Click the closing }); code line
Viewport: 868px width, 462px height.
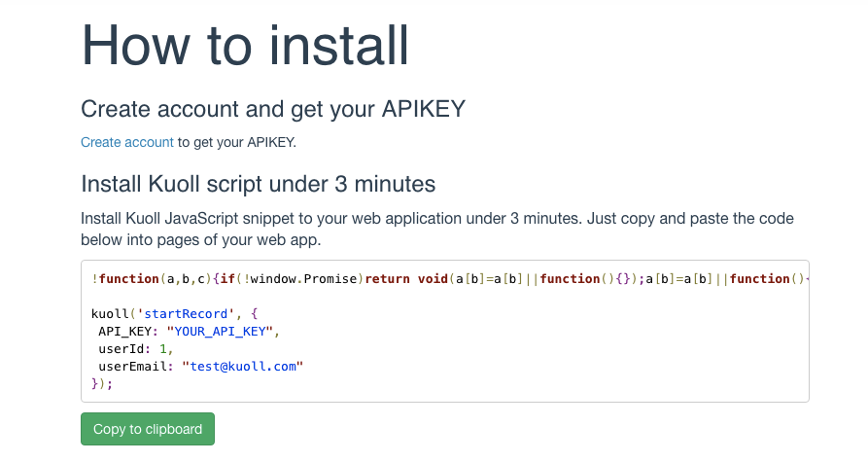click(102, 383)
